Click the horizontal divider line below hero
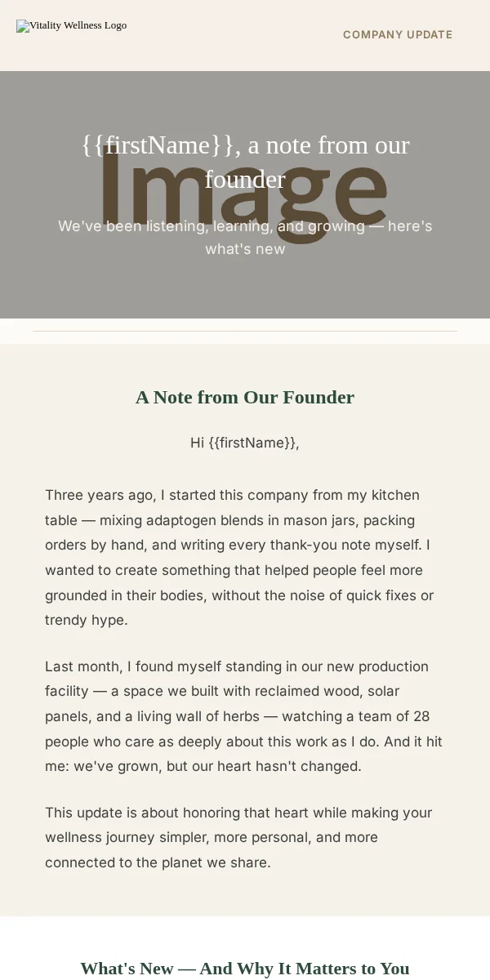The height and width of the screenshot is (980, 490). tap(245, 331)
